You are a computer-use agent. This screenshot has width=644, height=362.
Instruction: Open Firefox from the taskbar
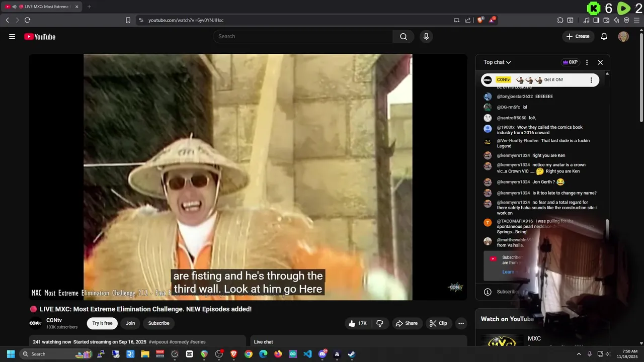pos(278,354)
